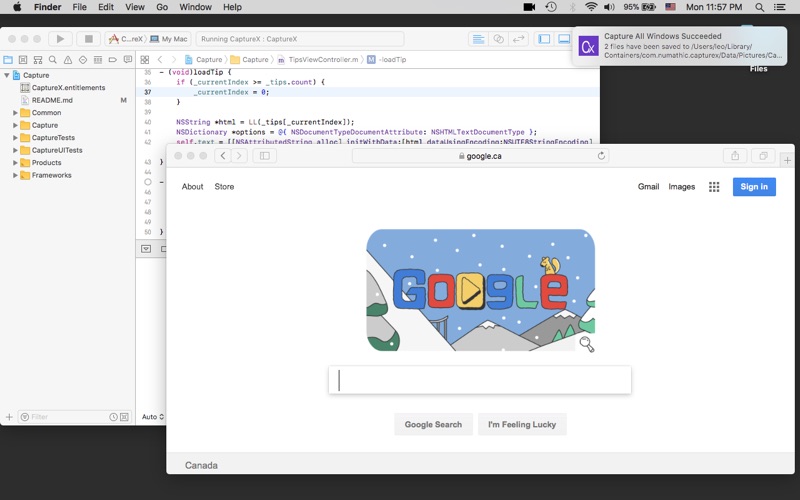This screenshot has width=800, height=500.
Task: Hide the debug area with toggle icon
Action: pyautogui.click(x=146, y=249)
